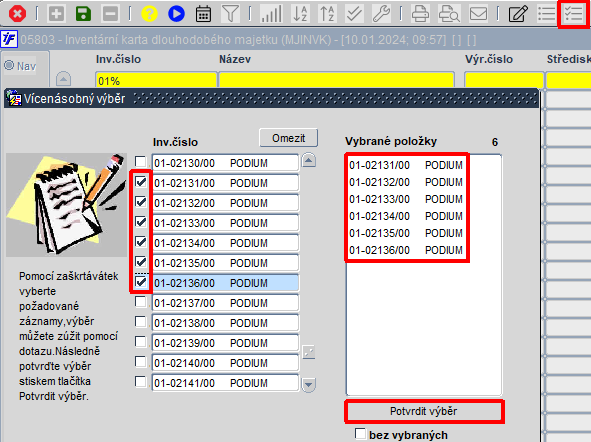591x442 pixels.
Task: Click the funnel filter icon
Action: (x=230, y=14)
